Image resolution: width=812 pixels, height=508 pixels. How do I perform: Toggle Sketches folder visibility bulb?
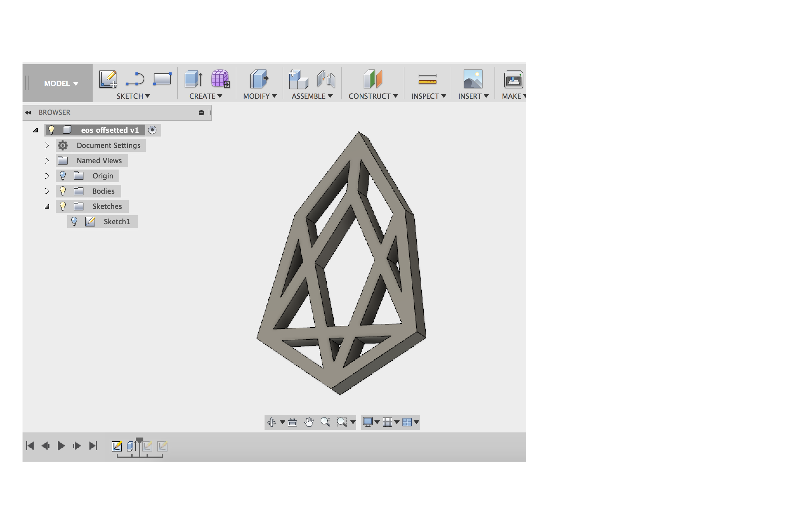coord(63,206)
